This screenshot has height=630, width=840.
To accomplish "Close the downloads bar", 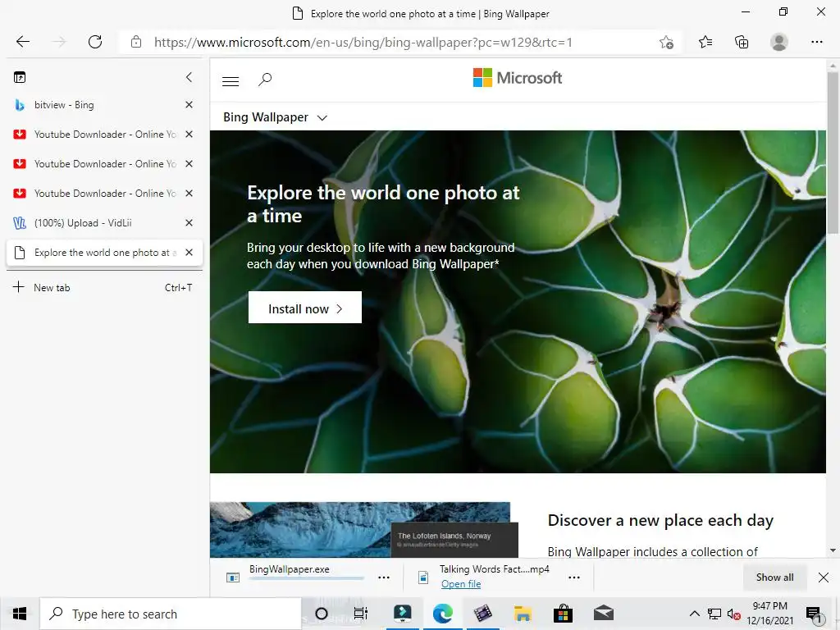I will tap(824, 577).
